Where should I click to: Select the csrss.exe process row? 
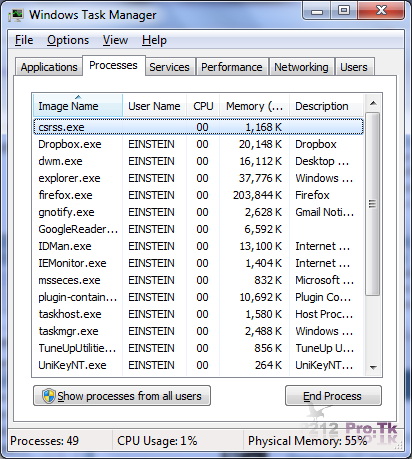point(198,127)
